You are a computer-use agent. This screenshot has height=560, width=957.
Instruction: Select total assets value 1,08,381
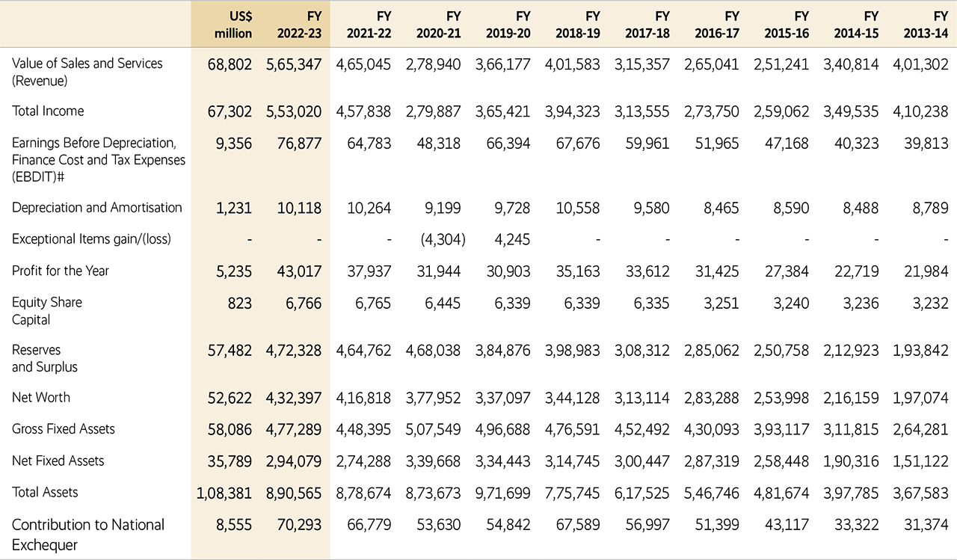[x=225, y=493]
